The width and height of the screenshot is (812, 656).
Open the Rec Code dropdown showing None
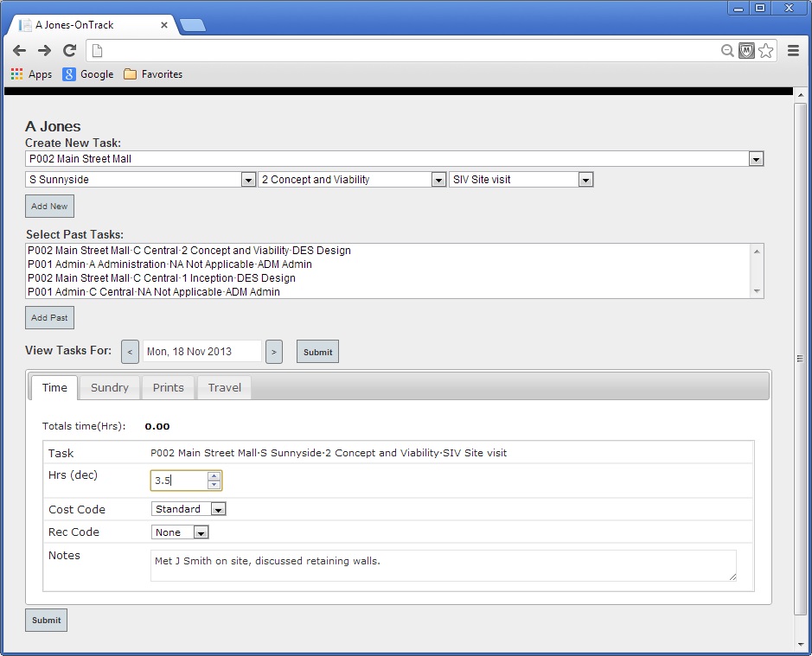pyautogui.click(x=201, y=532)
